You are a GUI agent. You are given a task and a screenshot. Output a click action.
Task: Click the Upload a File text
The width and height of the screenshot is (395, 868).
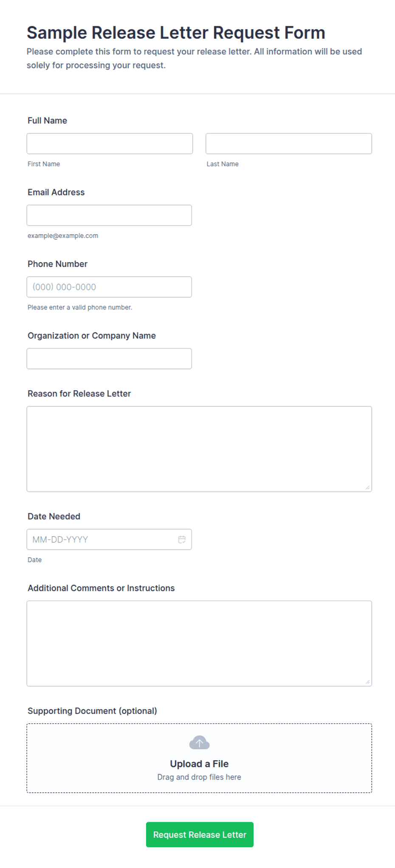point(199,764)
